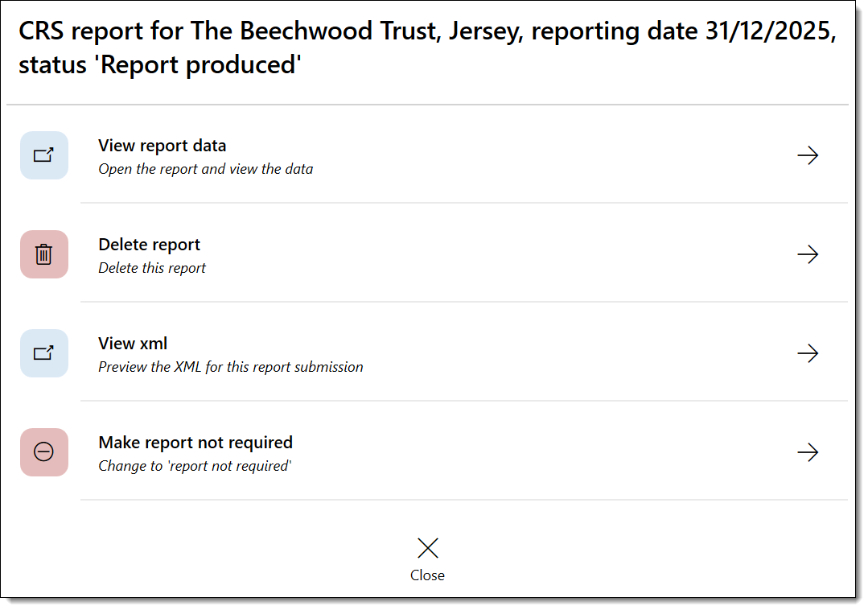Screen dimensions: 868x610
Task: Click the X icon above Close
Action: tap(427, 547)
